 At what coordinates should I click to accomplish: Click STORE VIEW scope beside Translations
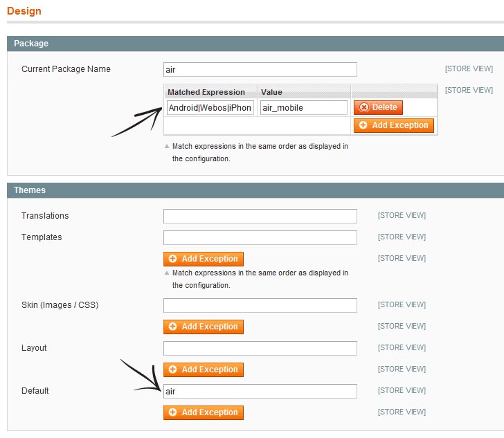tap(402, 215)
